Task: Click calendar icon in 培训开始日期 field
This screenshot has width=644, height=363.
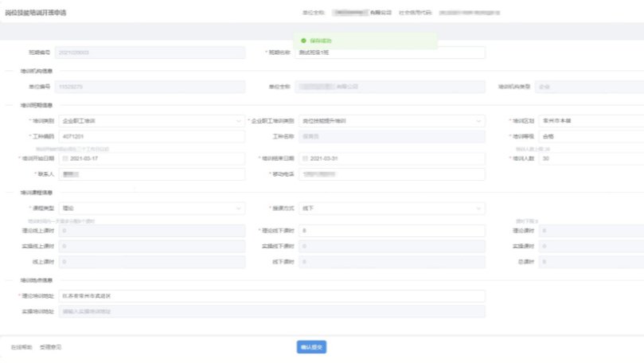Action: 64,158
